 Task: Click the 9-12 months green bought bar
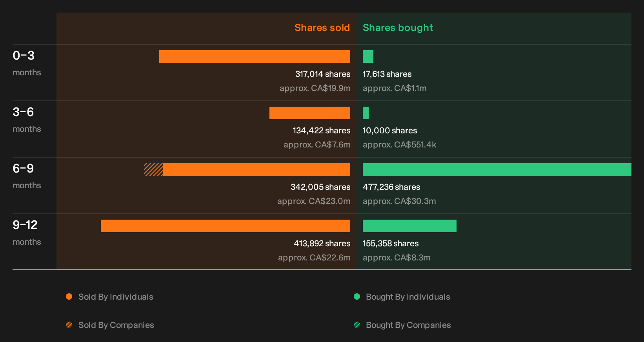coord(409,226)
